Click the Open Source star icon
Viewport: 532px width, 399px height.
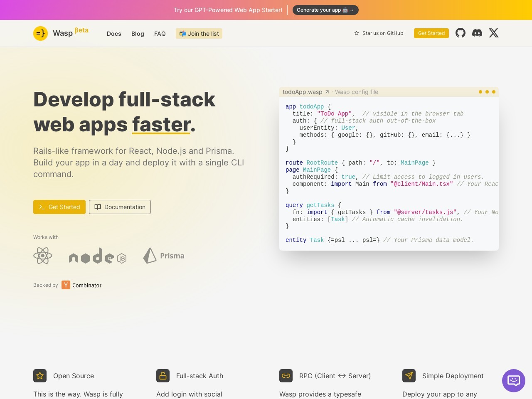[40, 376]
